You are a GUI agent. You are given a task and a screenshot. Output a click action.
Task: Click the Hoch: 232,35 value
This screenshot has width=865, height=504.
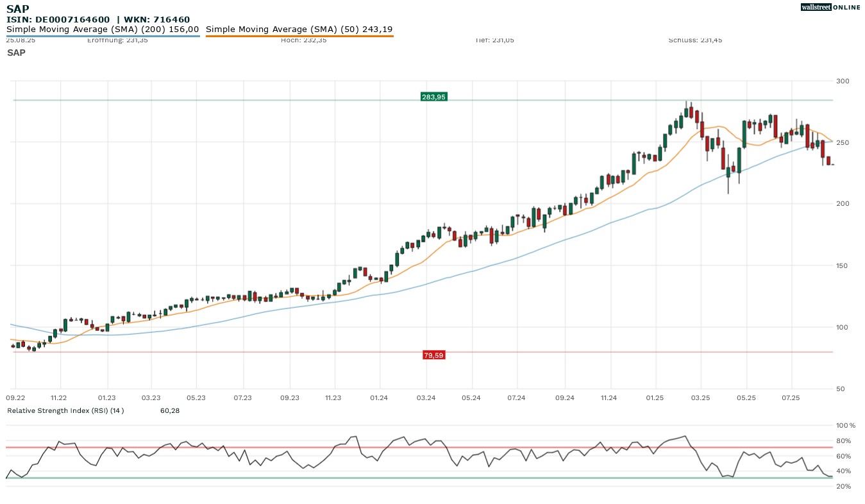coord(304,40)
